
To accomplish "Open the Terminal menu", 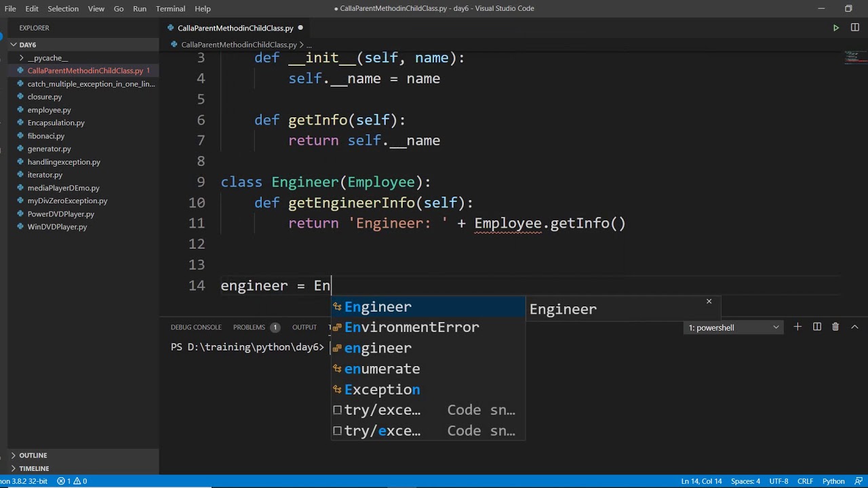I will coord(170,8).
